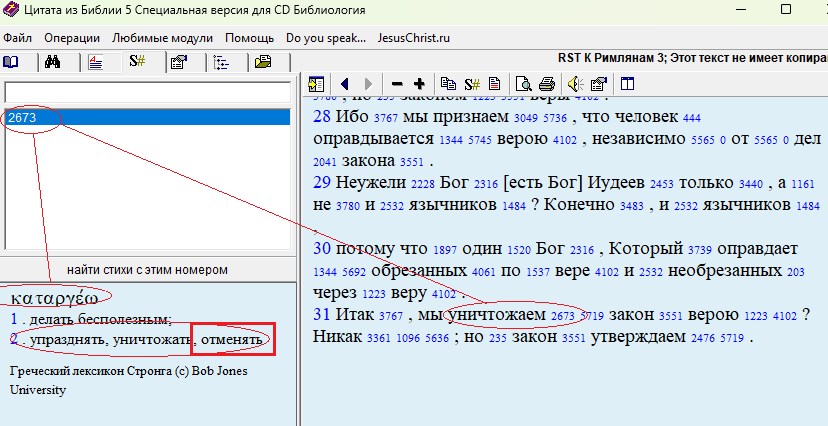Toggle the left panel visibility icon
The height and width of the screenshot is (426, 828).
pos(628,84)
